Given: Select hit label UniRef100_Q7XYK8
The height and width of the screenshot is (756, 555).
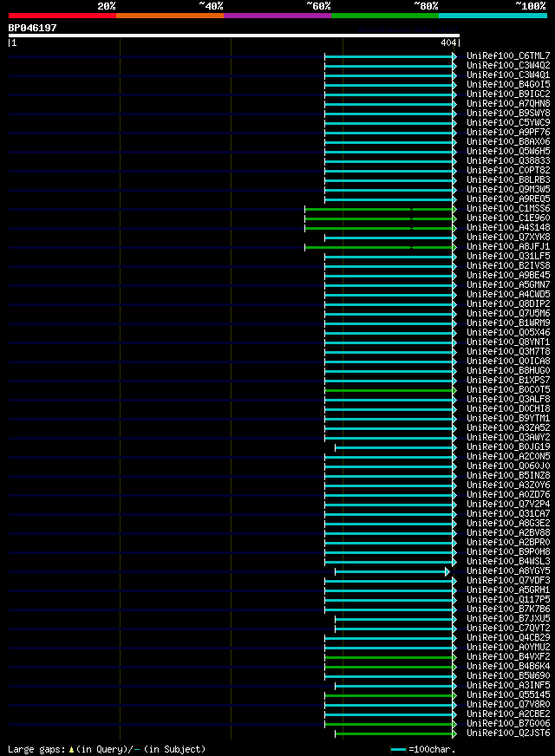Looking at the screenshot, I should tap(508, 238).
